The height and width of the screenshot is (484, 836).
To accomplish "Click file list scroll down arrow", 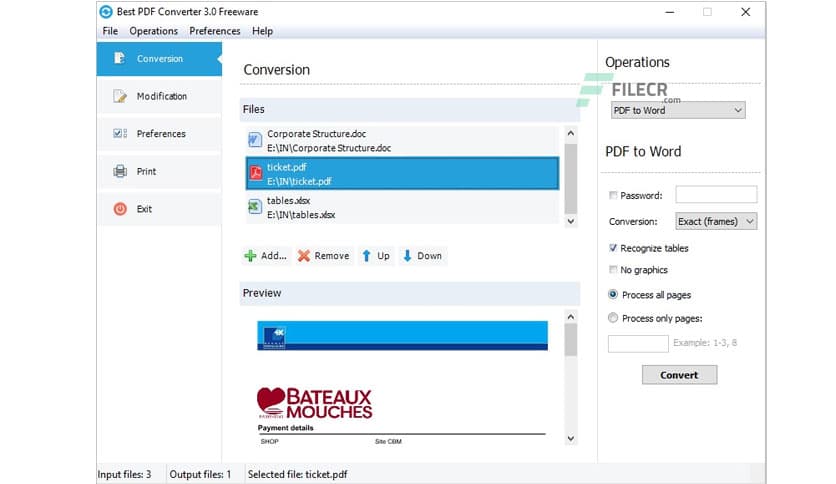I will [x=570, y=221].
